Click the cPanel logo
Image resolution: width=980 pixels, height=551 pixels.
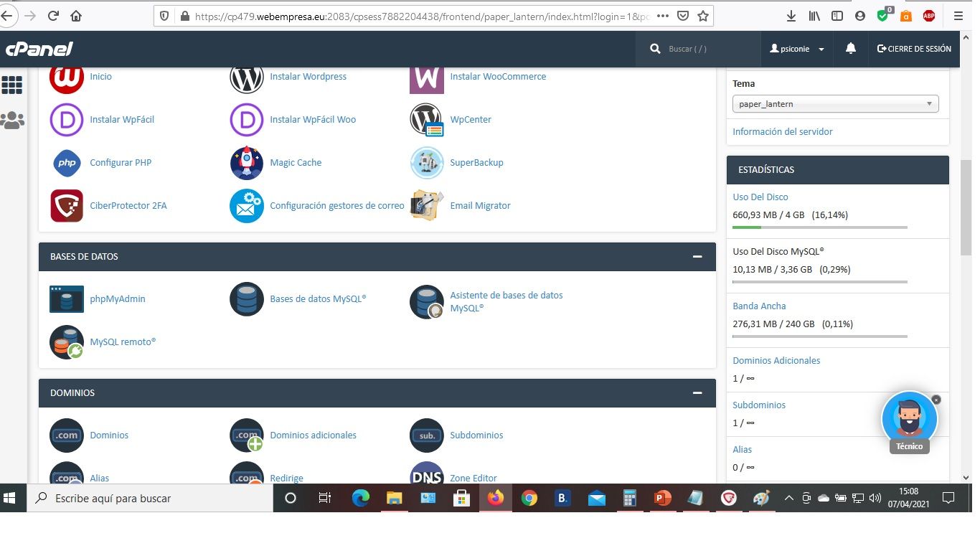pyautogui.click(x=39, y=49)
